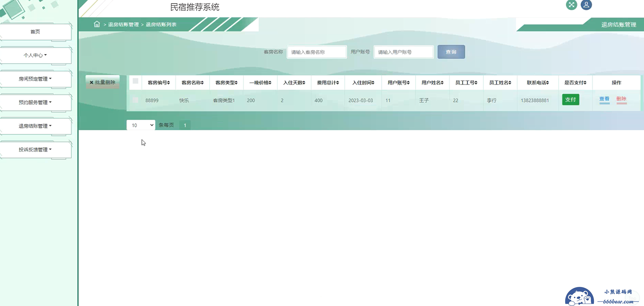Sort by 一晚价格 column arrows

270,83
